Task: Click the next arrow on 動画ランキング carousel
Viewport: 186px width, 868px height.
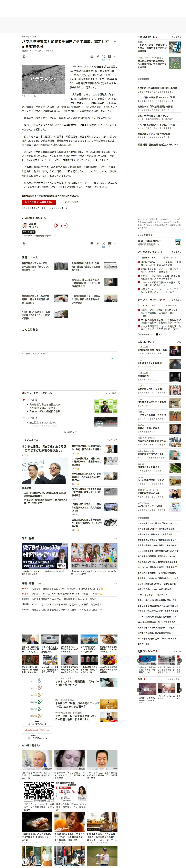Action: click(x=180, y=660)
